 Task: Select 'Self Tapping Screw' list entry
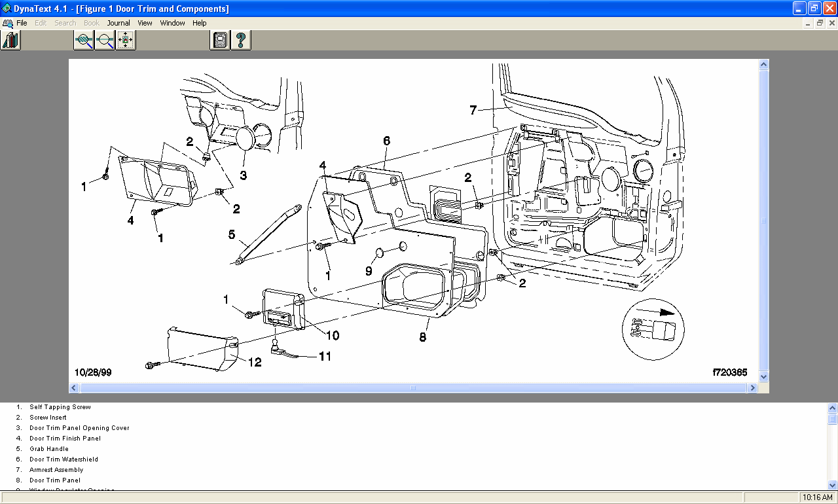(60, 407)
